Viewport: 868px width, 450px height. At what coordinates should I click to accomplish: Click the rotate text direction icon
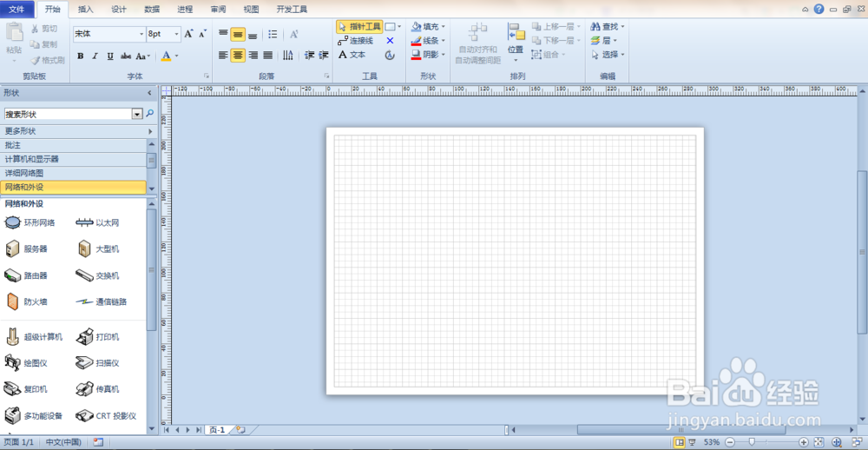[288, 55]
